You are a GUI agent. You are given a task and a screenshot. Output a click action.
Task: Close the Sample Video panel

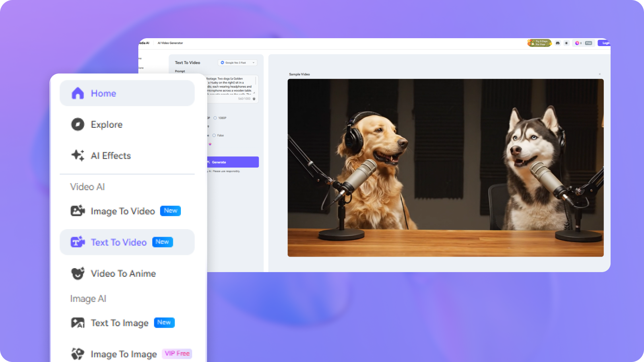[600, 74]
